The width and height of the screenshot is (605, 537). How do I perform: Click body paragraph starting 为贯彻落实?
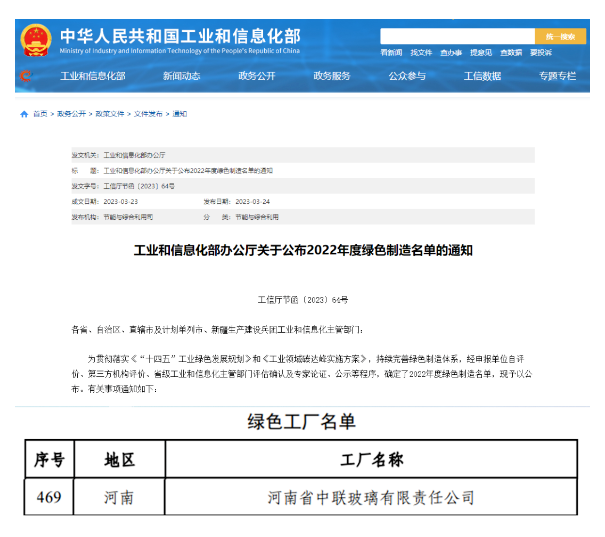[302, 374]
